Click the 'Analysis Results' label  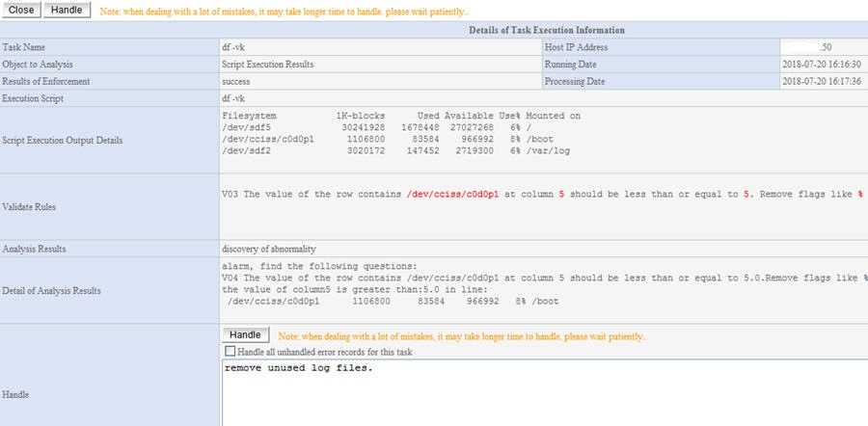(x=34, y=249)
